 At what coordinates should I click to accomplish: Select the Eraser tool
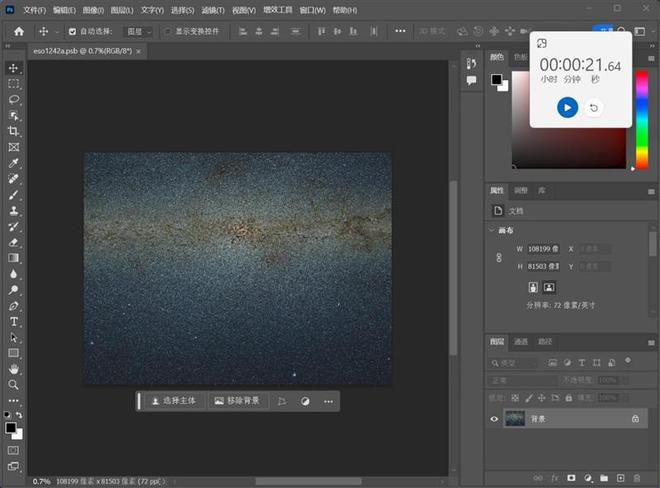[x=13, y=242]
